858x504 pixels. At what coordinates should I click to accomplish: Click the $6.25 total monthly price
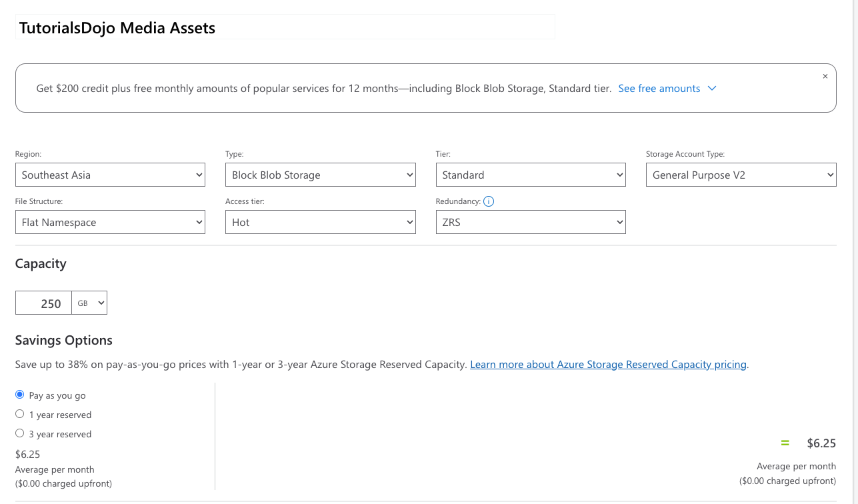[x=821, y=443]
